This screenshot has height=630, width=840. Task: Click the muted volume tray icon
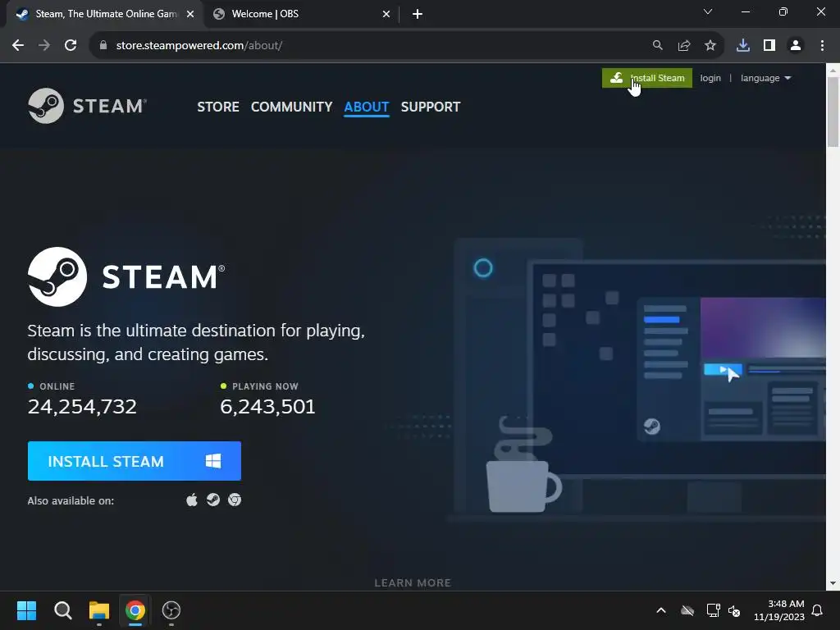pyautogui.click(x=734, y=610)
